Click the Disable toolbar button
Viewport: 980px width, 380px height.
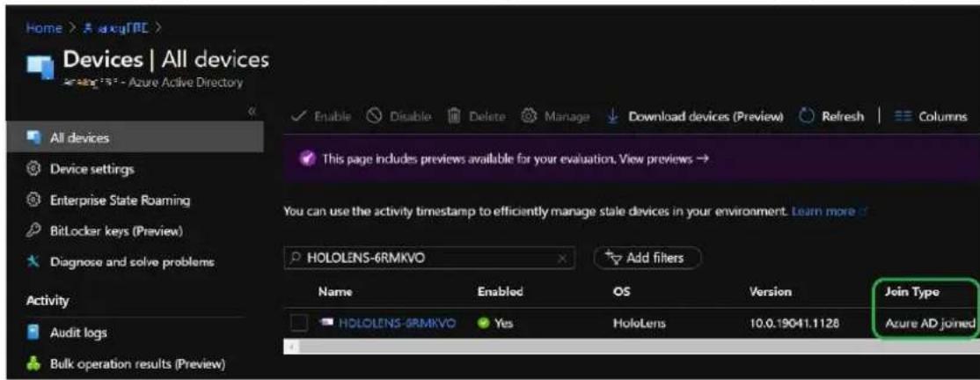click(399, 117)
